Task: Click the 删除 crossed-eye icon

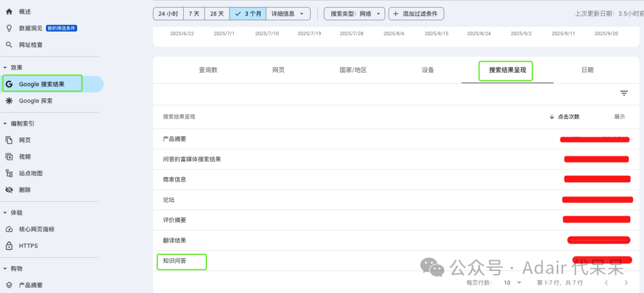Action: click(x=9, y=190)
